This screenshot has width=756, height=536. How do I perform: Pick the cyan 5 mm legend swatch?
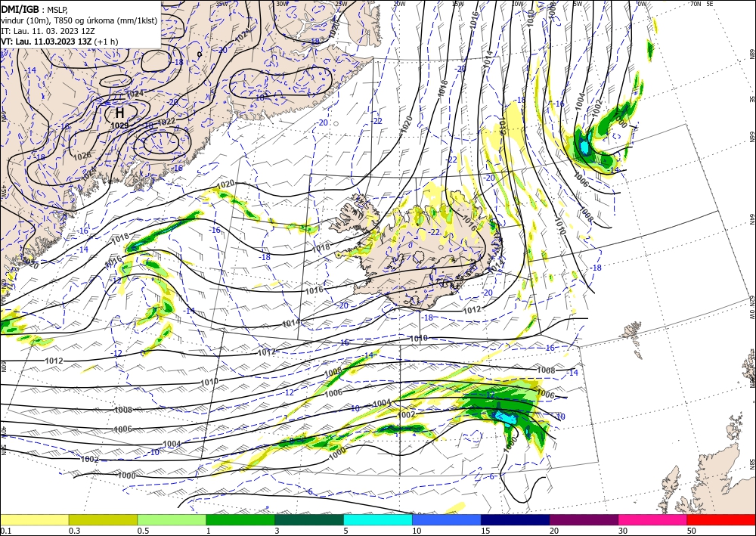(x=378, y=519)
